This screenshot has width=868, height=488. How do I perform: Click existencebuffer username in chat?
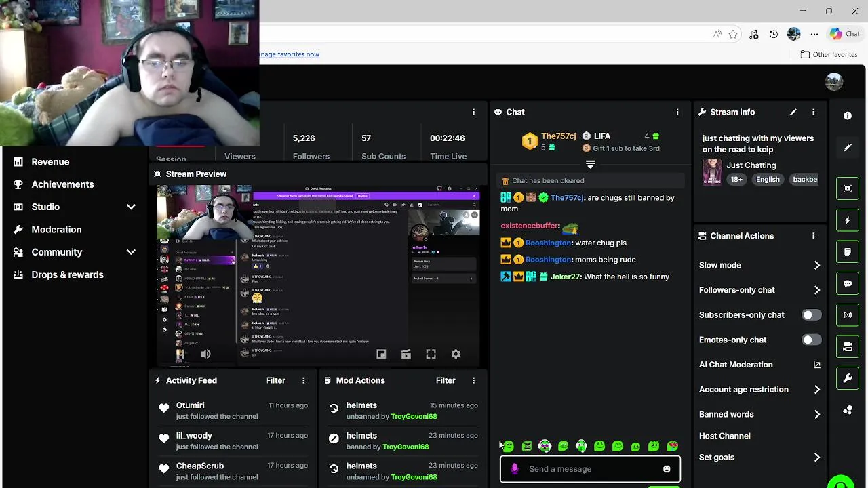pyautogui.click(x=530, y=226)
